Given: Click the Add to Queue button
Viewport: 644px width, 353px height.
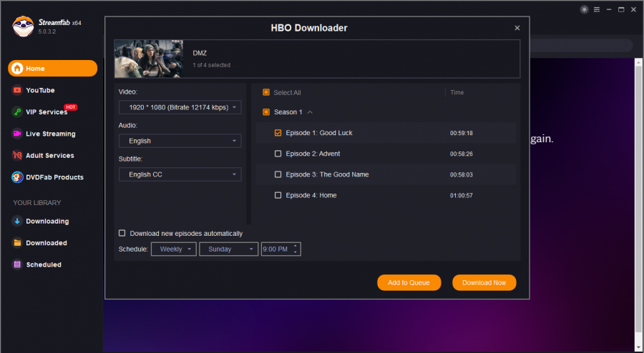Looking at the screenshot, I should 409,282.
